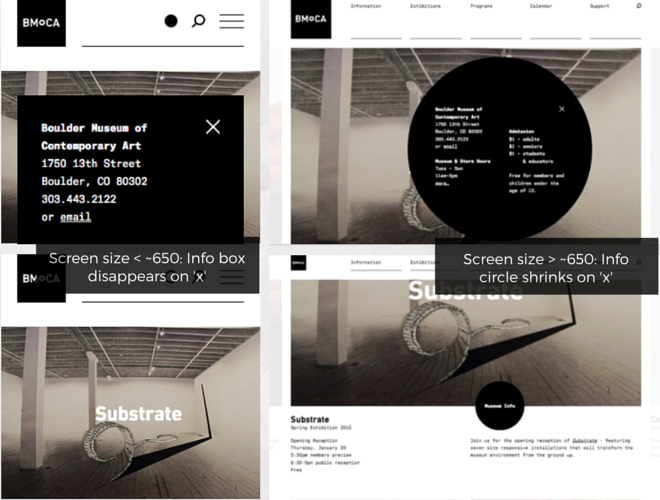Screen dimensions: 660x500
Task: Open the Programs navigation item
Action: tap(481, 6)
